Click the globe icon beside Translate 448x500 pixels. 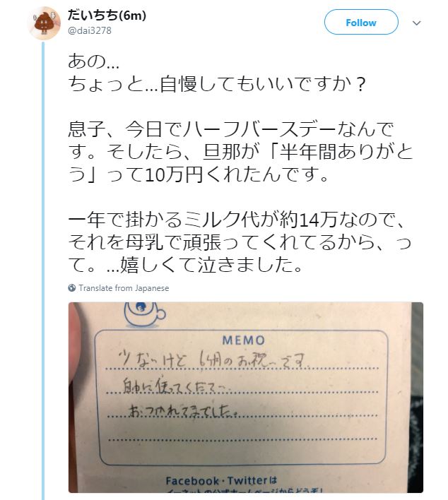point(72,288)
